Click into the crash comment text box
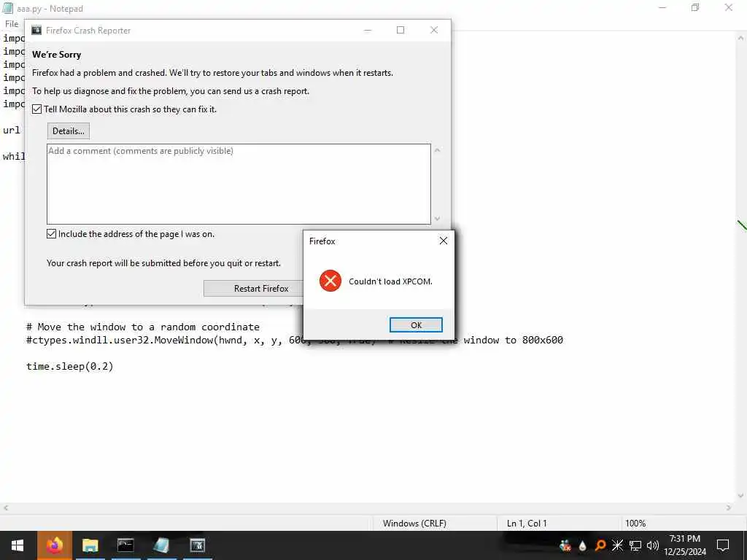 239,184
